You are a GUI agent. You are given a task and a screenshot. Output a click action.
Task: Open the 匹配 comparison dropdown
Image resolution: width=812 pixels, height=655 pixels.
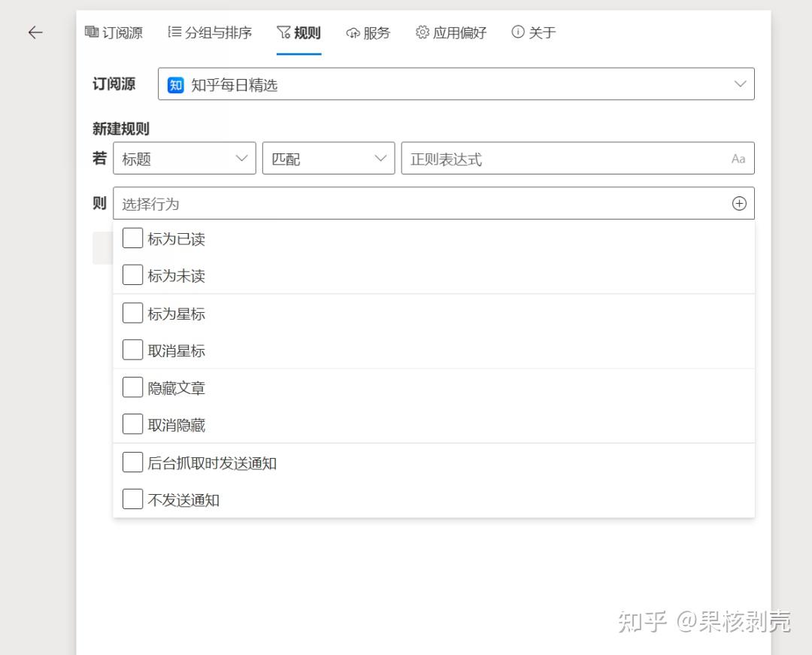[x=380, y=158]
